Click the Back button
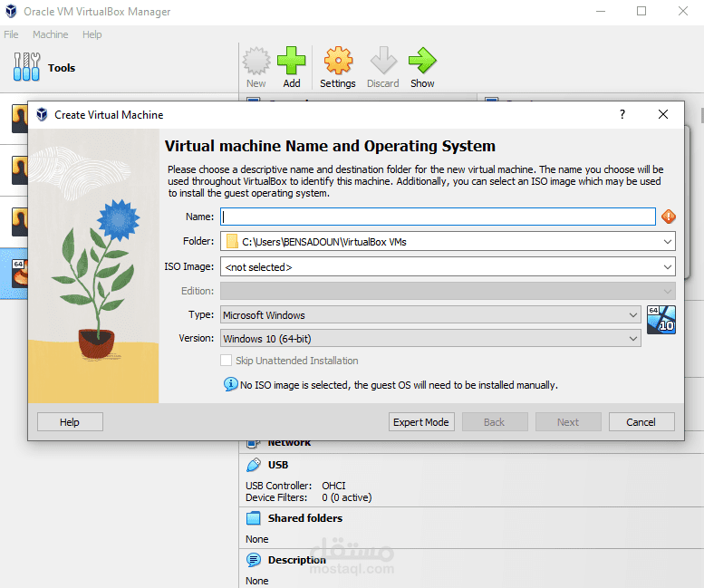 coord(495,422)
